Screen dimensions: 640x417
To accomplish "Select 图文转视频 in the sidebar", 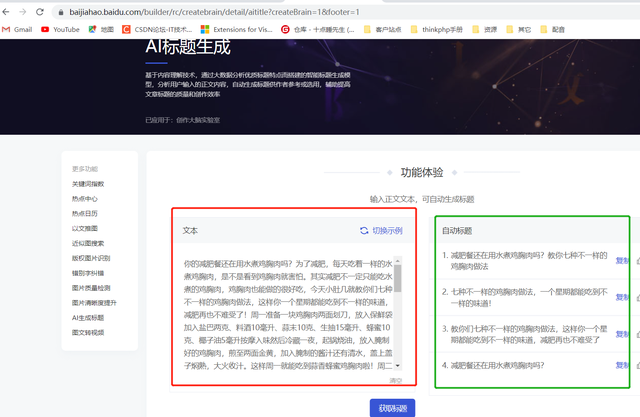I will (88, 332).
